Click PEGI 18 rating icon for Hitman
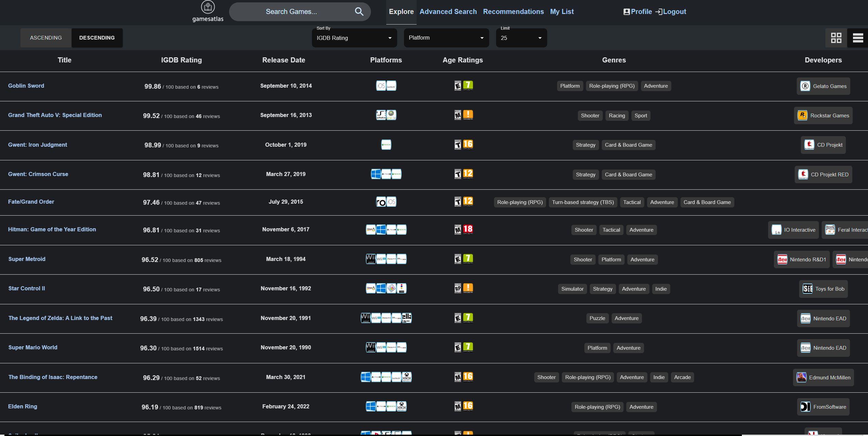This screenshot has height=436, width=868. [x=468, y=229]
